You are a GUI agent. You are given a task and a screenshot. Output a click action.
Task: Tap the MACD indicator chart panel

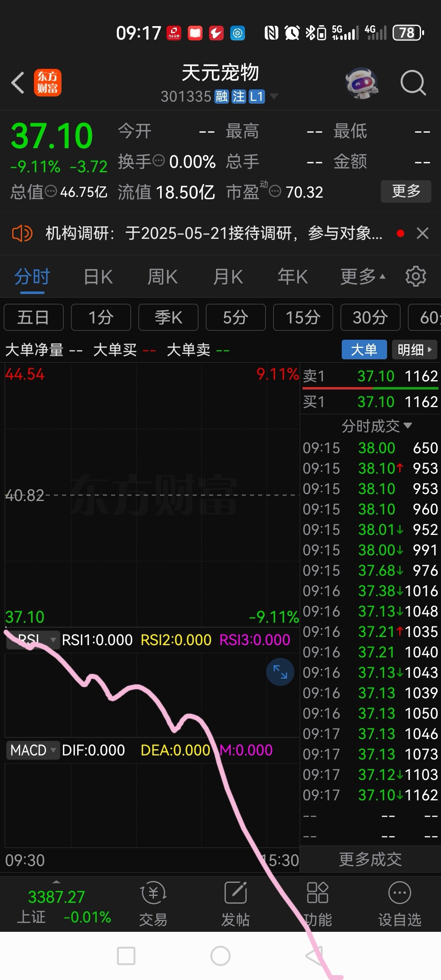tap(152, 805)
